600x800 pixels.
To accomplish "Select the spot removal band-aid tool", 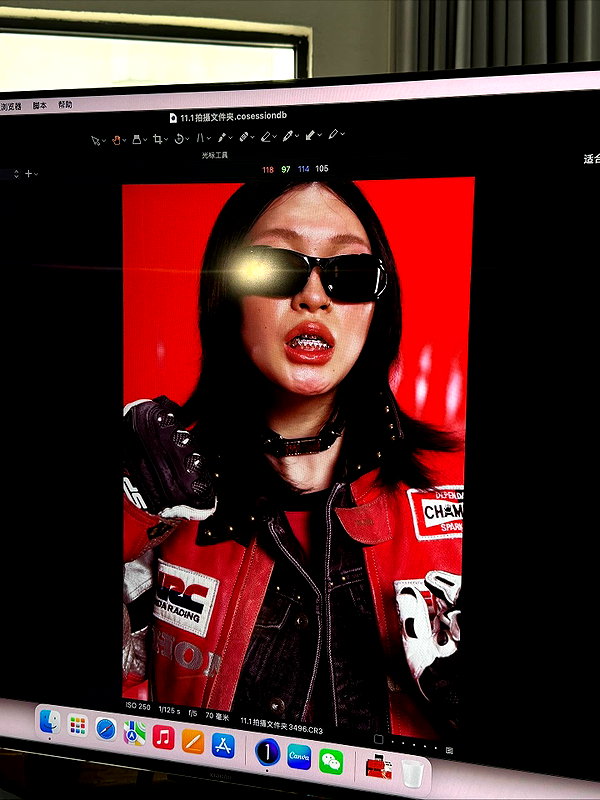I will pos(244,137).
